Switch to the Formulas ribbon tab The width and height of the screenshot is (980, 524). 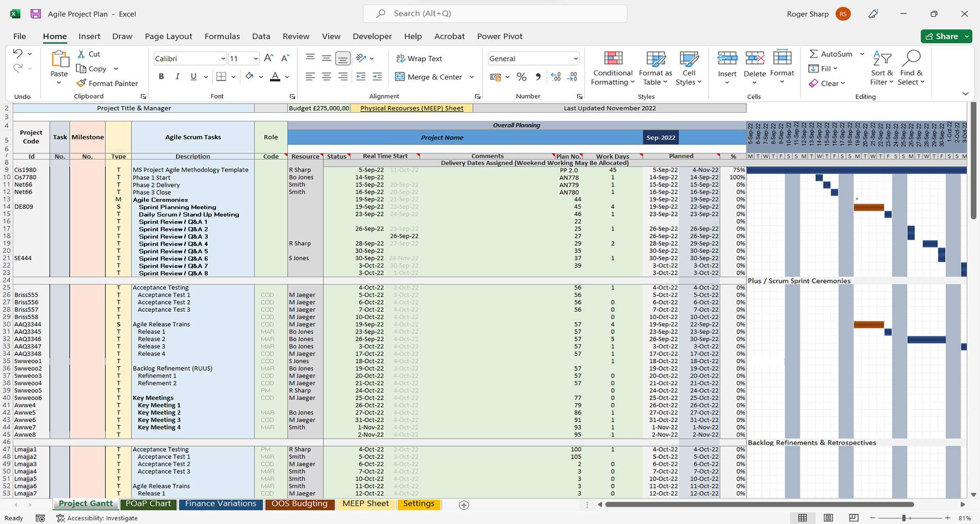click(x=222, y=36)
